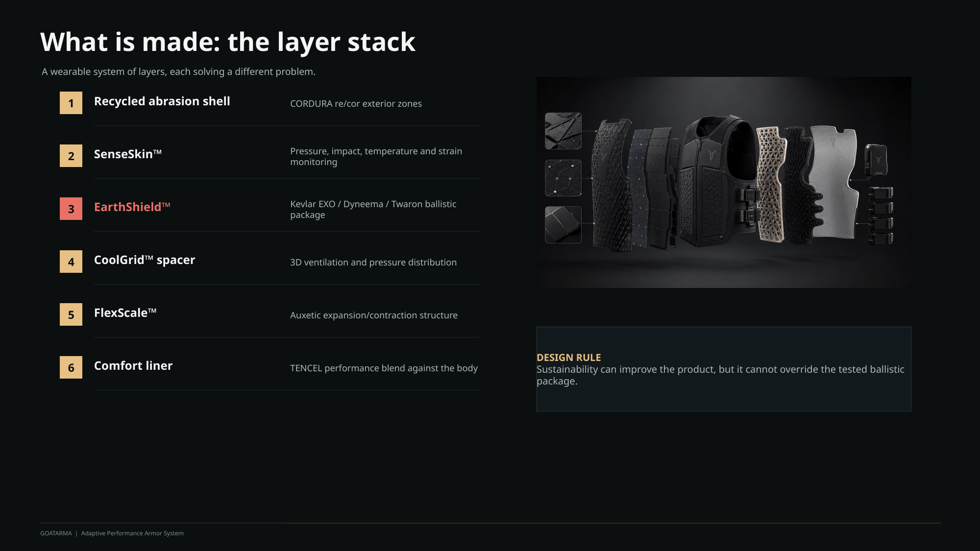This screenshot has width=980, height=551.
Task: Select the 'FlexScale™' layer name
Action: [125, 313]
